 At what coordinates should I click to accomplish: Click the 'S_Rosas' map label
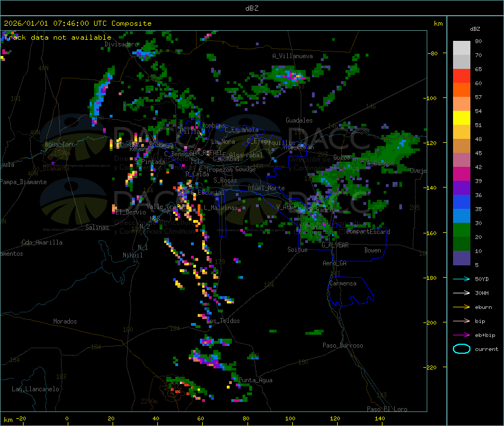[x=225, y=180]
